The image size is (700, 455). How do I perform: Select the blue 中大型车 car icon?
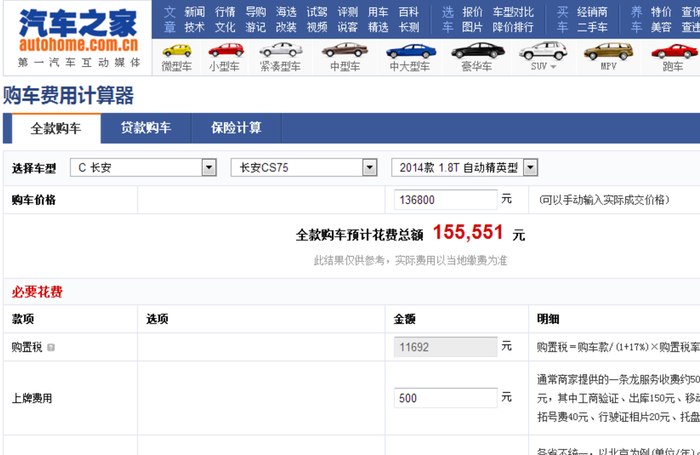411,51
